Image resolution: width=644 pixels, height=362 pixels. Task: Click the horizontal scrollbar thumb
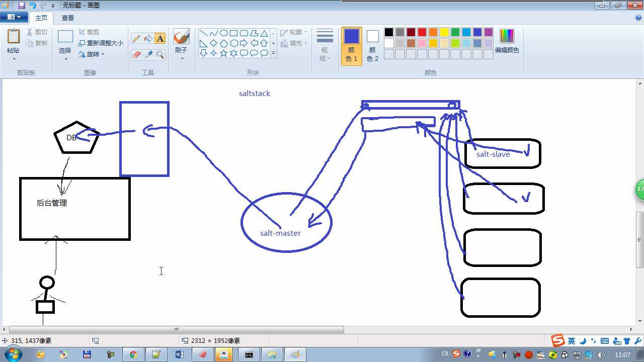(176, 329)
